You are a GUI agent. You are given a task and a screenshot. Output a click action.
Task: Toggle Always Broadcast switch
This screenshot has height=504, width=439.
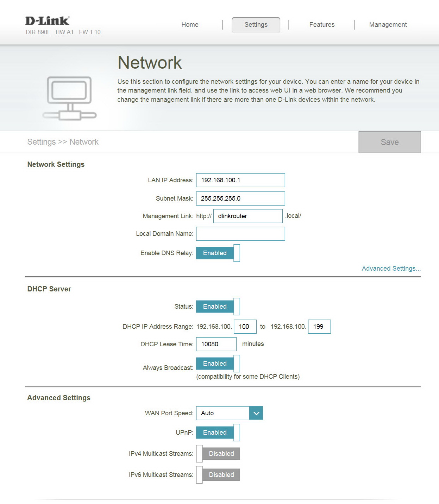[218, 364]
